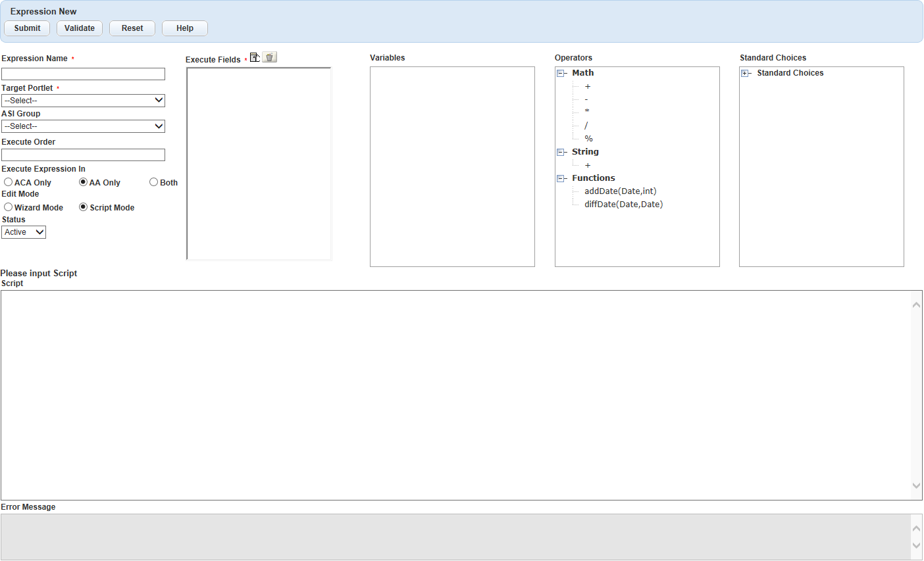
Task: Expand the Standard Choices tree node
Action: pos(745,74)
